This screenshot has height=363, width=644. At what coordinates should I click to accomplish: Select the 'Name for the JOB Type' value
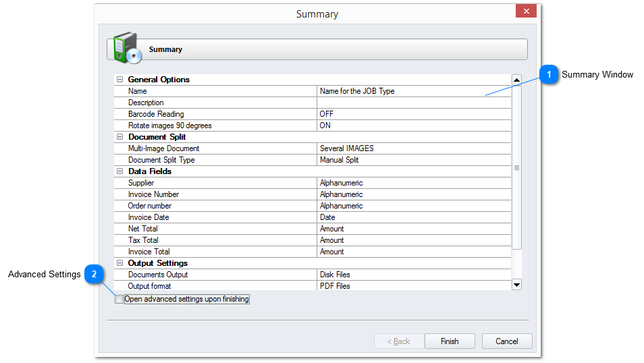pyautogui.click(x=357, y=91)
